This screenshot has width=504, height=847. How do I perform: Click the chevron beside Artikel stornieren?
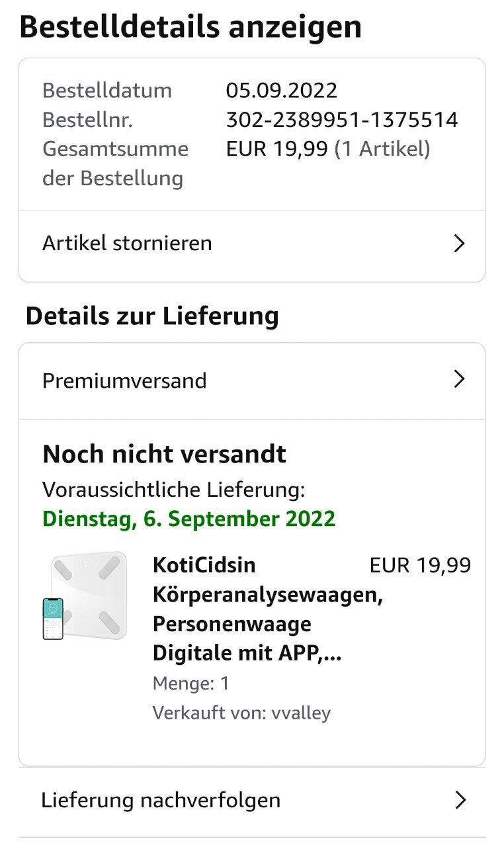[460, 244]
